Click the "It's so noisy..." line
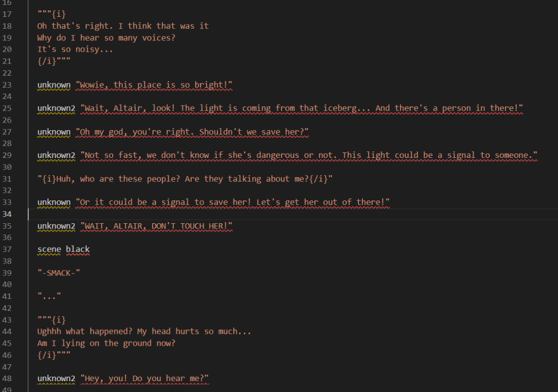 (75, 50)
